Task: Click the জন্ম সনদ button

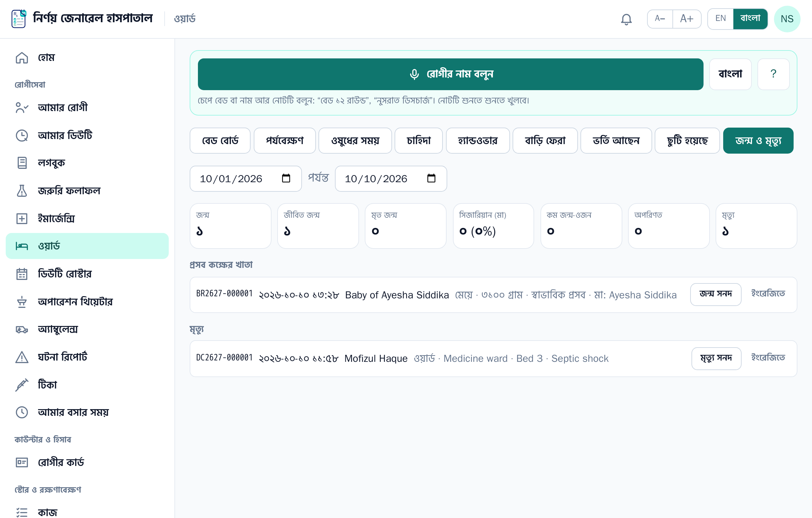Action: coord(716,294)
